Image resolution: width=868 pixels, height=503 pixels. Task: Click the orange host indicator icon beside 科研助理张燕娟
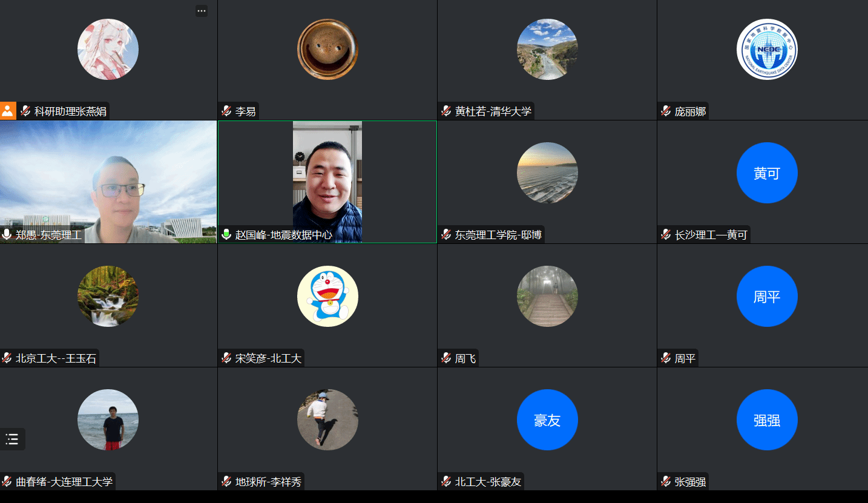coord(7,110)
